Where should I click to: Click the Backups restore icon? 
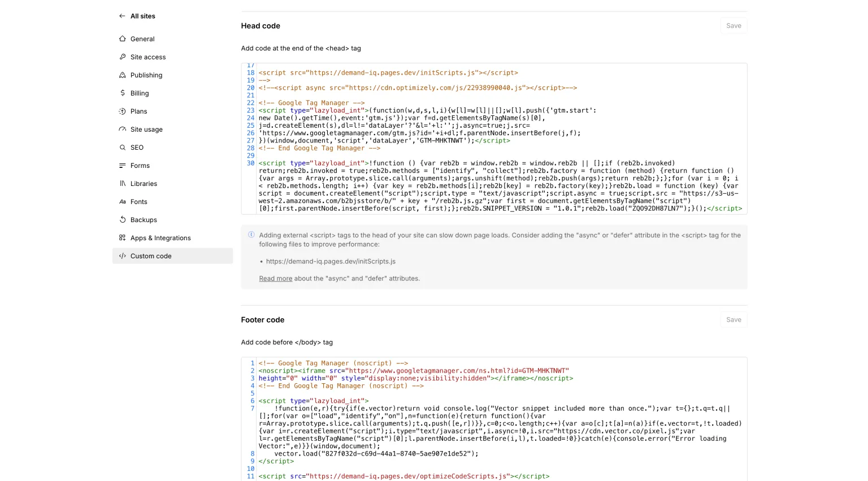tap(122, 220)
